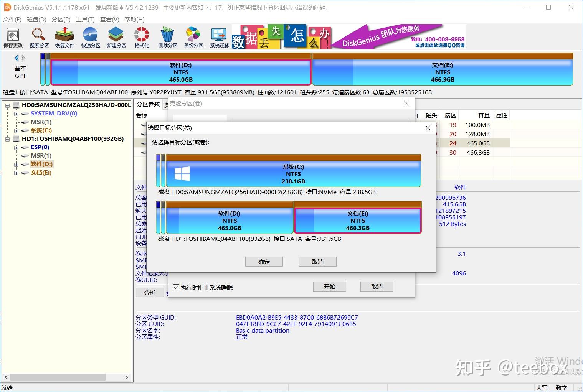Select the Format (格式化) toolbar icon
This screenshot has width=583, height=392.
(142, 38)
